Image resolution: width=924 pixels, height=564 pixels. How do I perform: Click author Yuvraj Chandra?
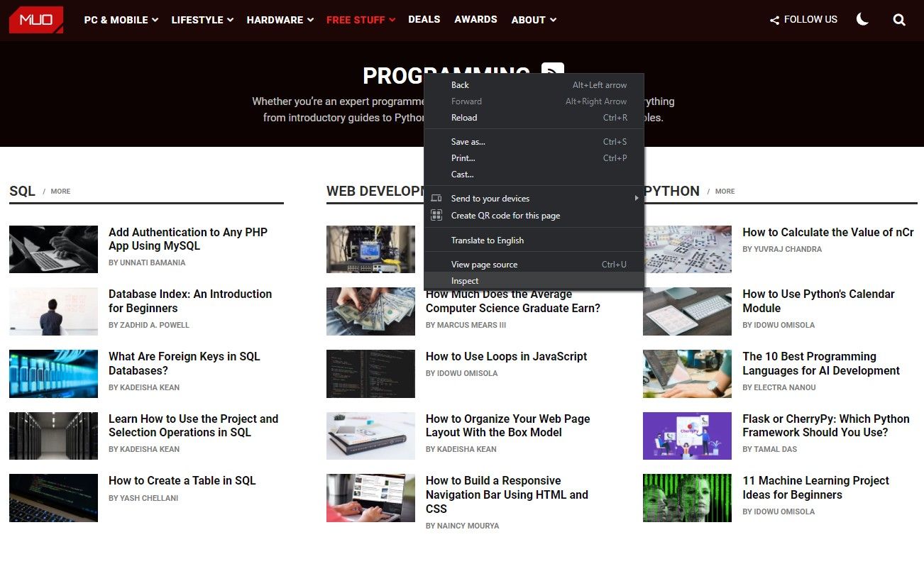tap(782, 250)
